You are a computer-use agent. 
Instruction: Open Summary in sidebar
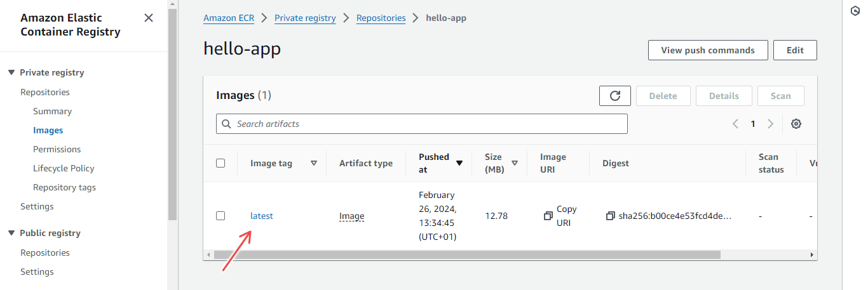pos(53,111)
